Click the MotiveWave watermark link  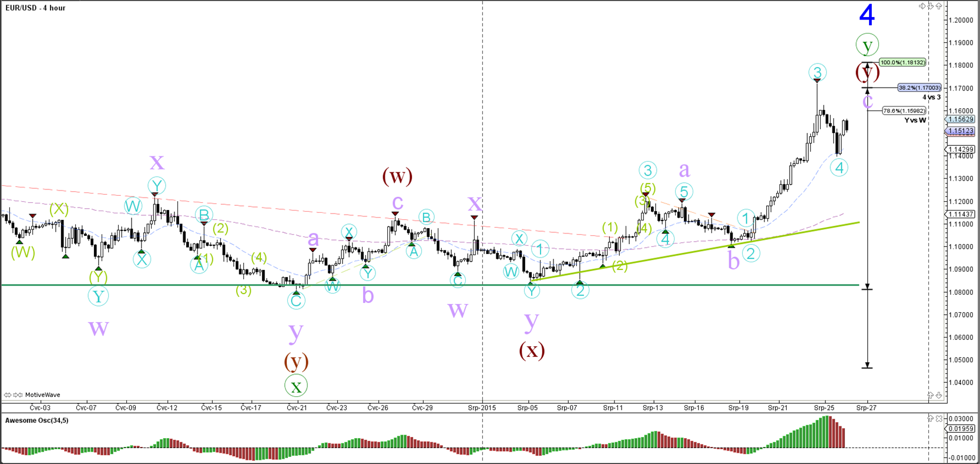[42, 395]
